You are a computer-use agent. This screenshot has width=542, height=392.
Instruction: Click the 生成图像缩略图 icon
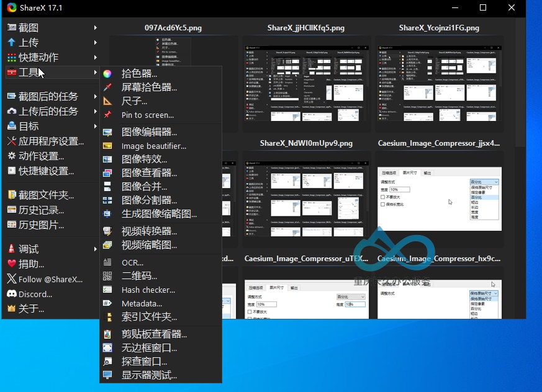(x=107, y=214)
